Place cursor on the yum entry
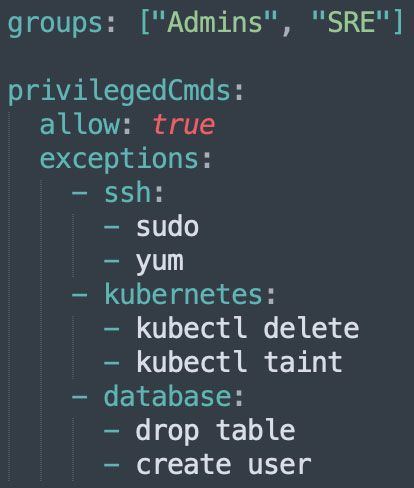 tap(160, 263)
